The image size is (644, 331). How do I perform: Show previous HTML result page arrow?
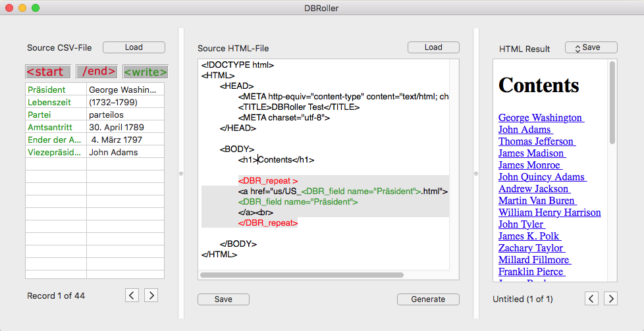[591, 299]
